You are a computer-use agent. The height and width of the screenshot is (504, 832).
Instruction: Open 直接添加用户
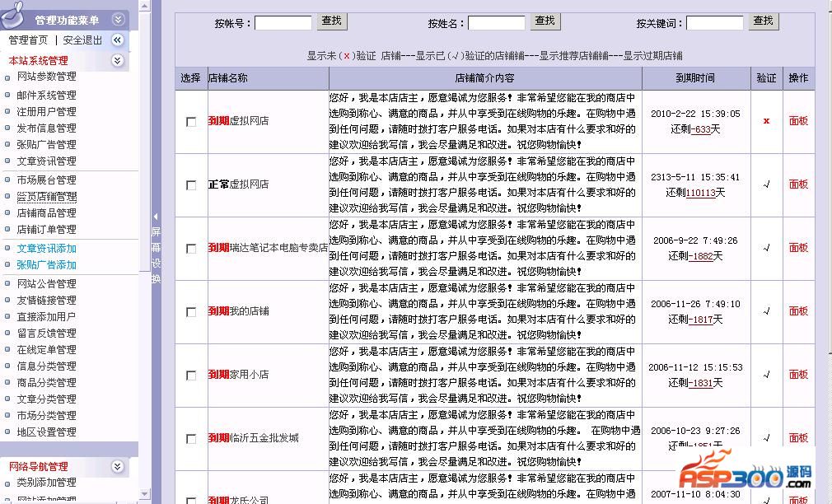(46, 317)
